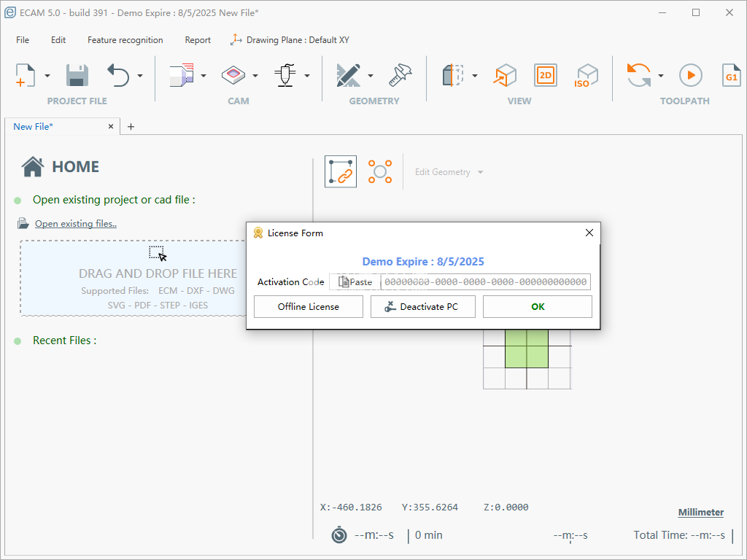Open the File menu
747x560 pixels.
point(23,40)
